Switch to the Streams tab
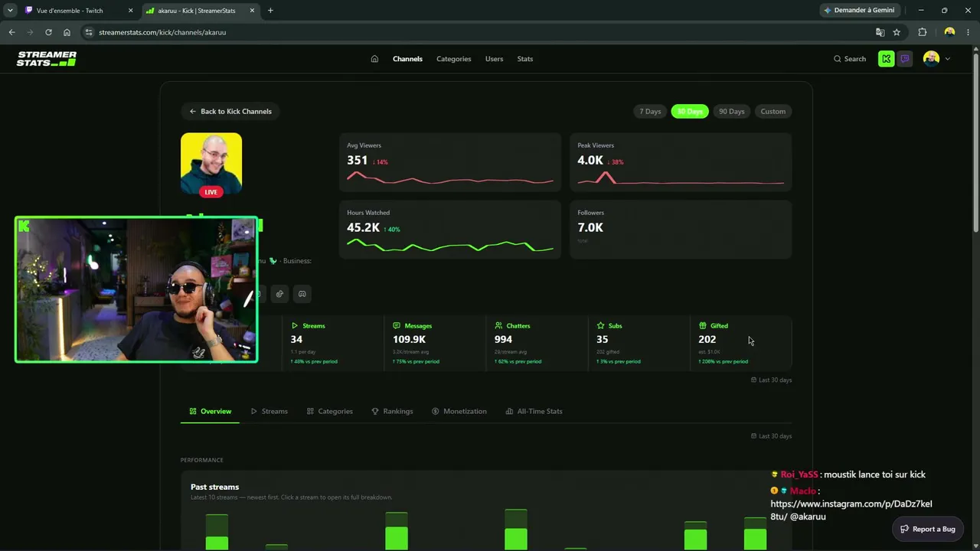This screenshot has height=551, width=980. pos(269,412)
